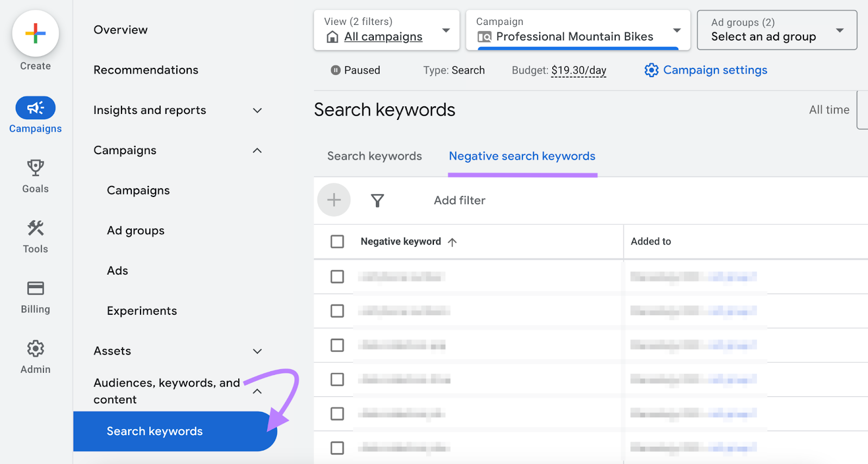Screen dimensions: 868x464
Task: Open the Tools wrench icon
Action: pos(35,228)
